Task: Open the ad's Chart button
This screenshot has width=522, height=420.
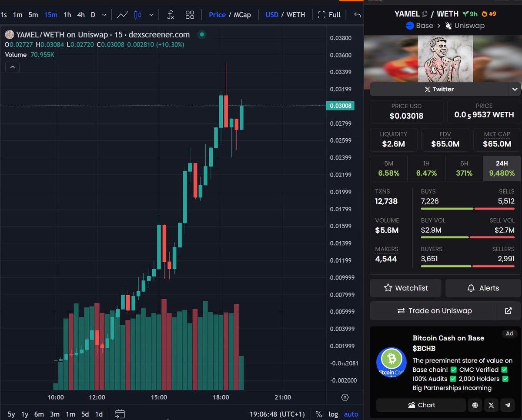Action: tap(421, 405)
